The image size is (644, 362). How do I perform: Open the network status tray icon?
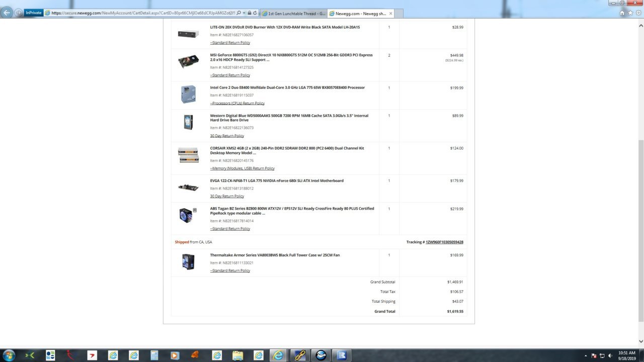pos(602,355)
